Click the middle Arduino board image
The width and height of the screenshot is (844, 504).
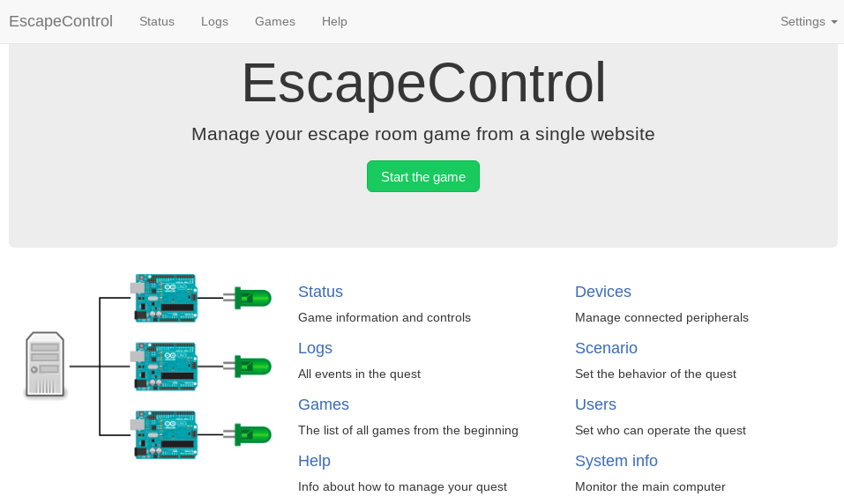coord(165,367)
